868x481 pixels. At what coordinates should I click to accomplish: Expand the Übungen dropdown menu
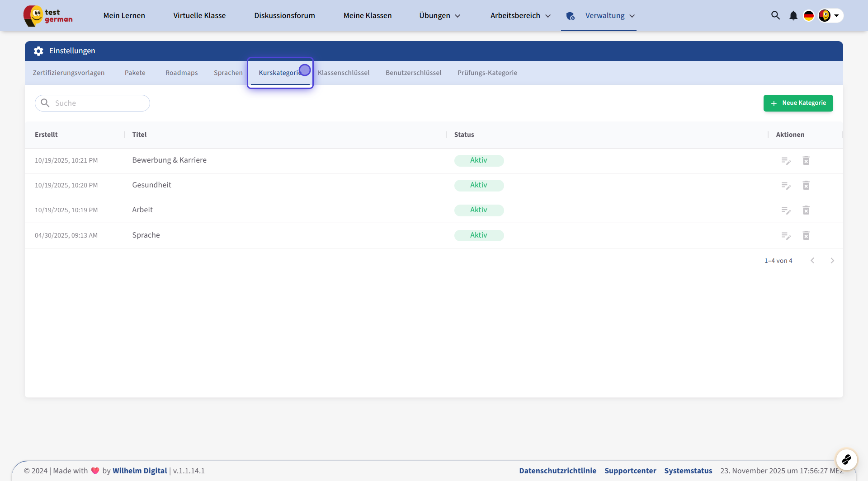coord(439,16)
